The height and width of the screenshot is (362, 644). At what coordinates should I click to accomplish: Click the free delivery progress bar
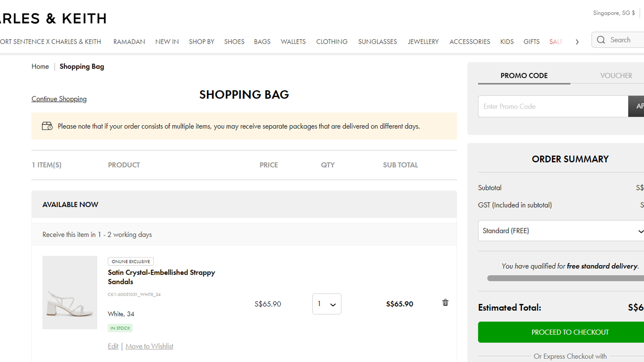(x=566, y=278)
